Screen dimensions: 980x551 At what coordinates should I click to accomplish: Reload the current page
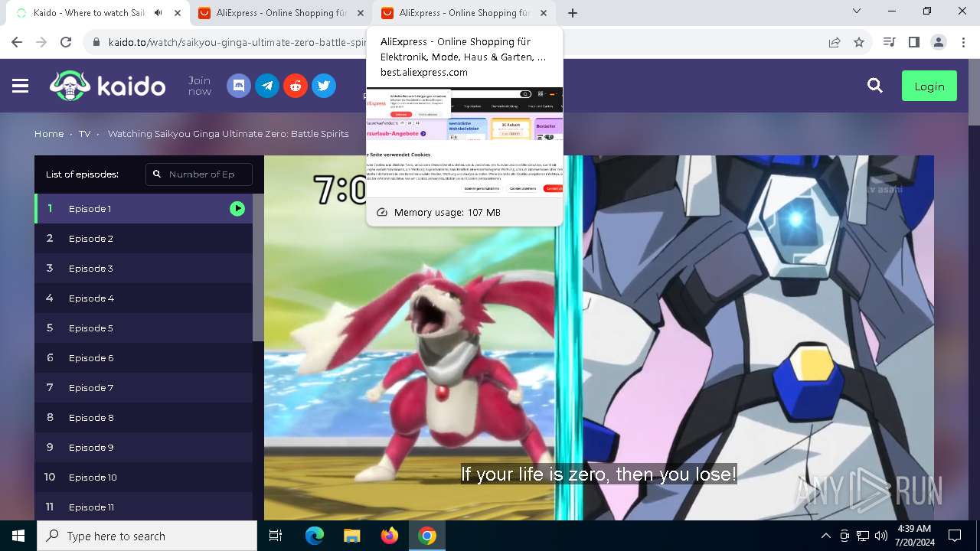point(66,42)
